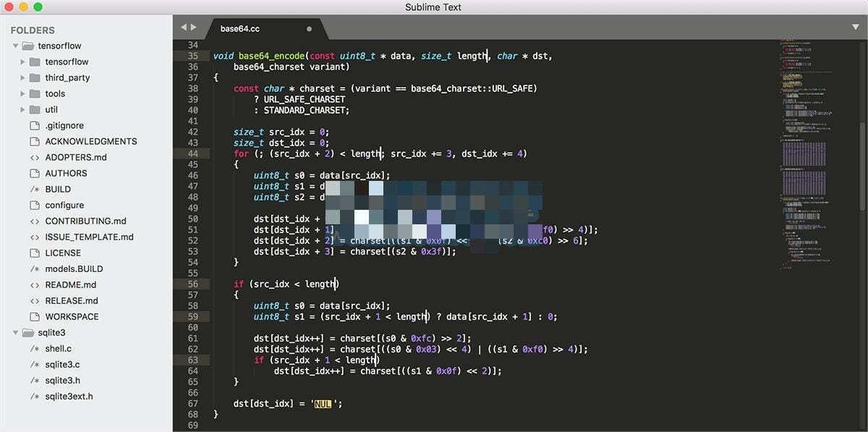Click line number 63 in the gutter
Image resolution: width=868 pixels, height=432 pixels.
(x=192, y=360)
